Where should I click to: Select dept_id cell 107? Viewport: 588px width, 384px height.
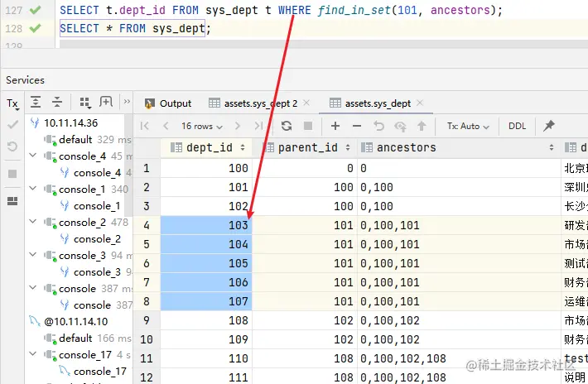[x=206, y=301]
